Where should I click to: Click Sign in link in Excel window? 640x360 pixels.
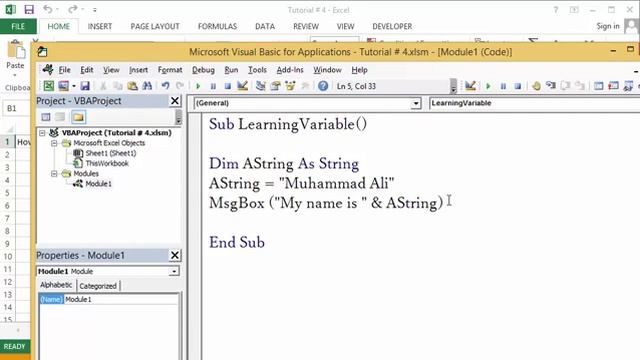coord(608,26)
